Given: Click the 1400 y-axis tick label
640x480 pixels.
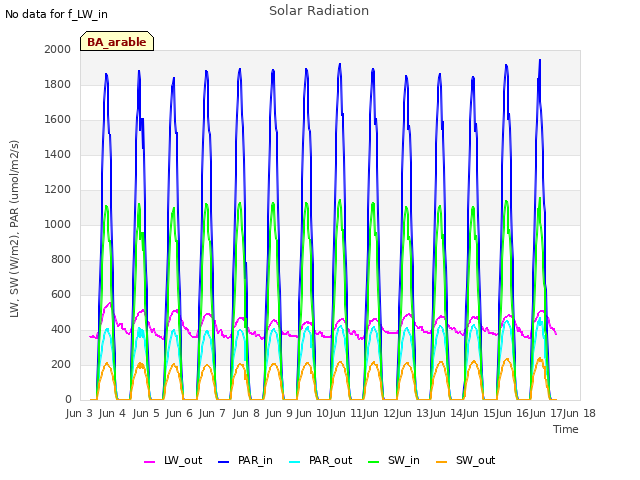Looking at the screenshot, I should coord(58,154).
